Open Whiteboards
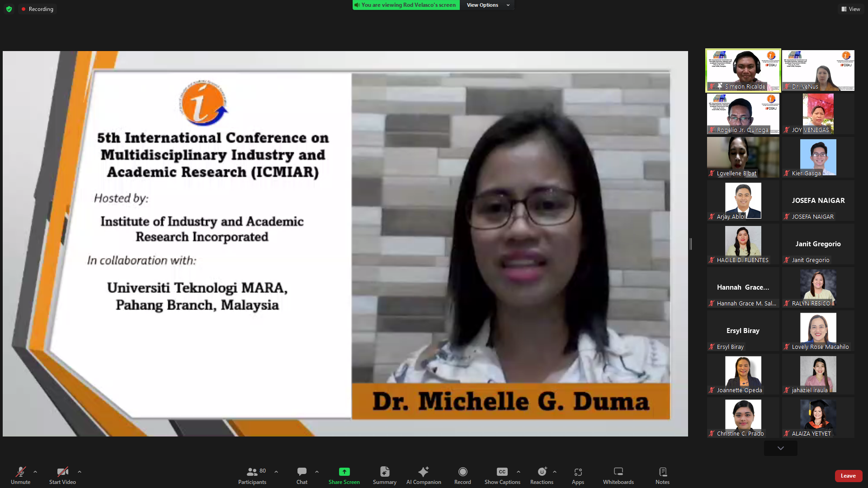868x488 pixels. pyautogui.click(x=618, y=475)
